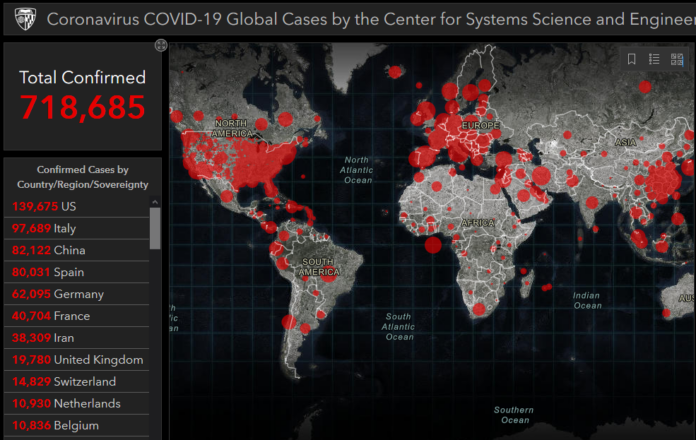Click the ASIA map label
The width and height of the screenshot is (696, 440).
click(x=625, y=142)
